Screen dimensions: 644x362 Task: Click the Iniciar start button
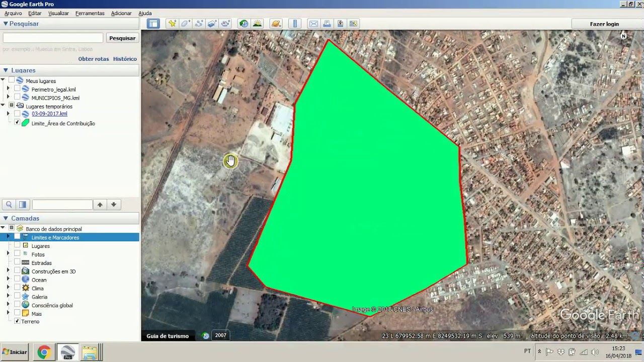click(x=15, y=352)
